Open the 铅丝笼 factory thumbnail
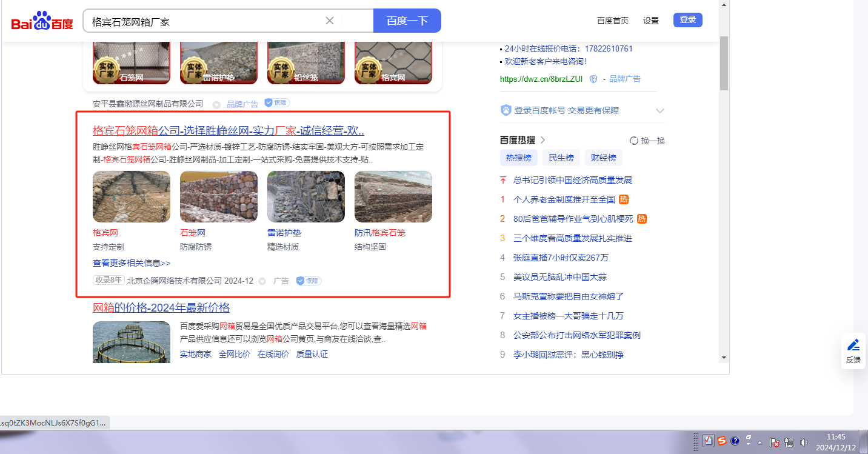The height and width of the screenshot is (454, 868). click(x=306, y=63)
